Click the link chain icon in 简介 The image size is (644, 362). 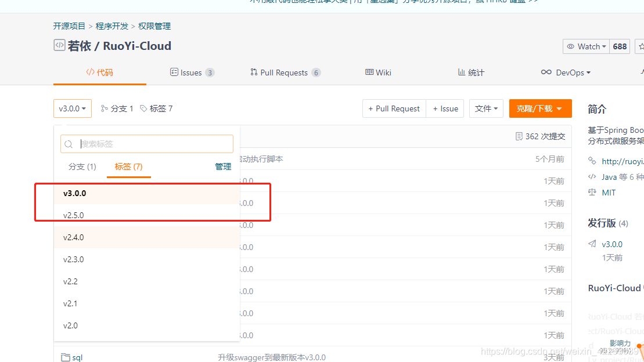coord(592,161)
